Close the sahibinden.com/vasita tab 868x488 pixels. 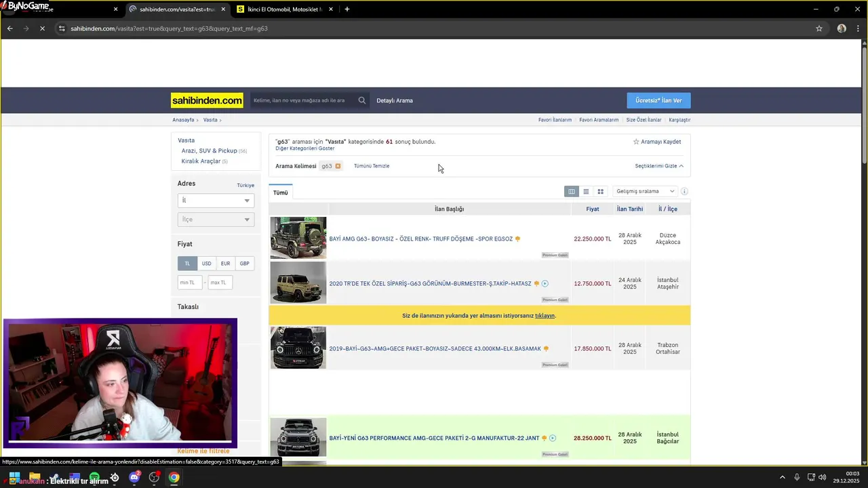coord(223,9)
